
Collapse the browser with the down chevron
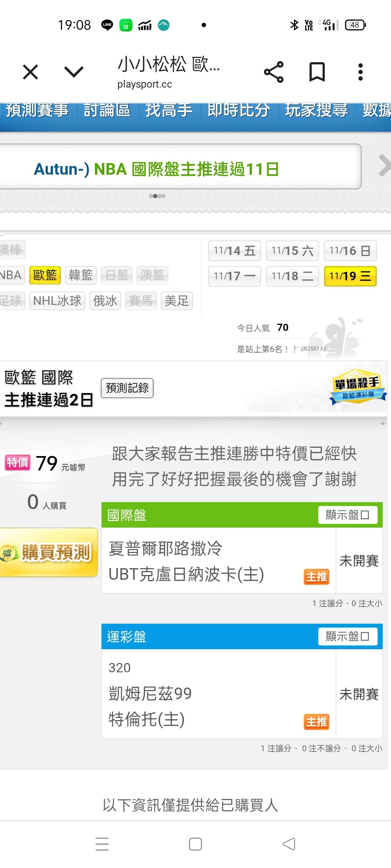[x=74, y=72]
